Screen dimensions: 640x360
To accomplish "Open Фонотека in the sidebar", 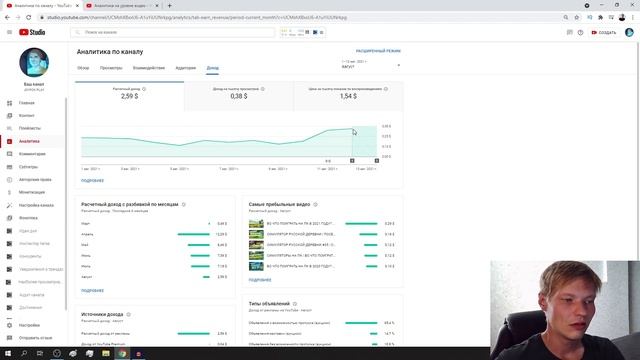I will pyautogui.click(x=28, y=218).
